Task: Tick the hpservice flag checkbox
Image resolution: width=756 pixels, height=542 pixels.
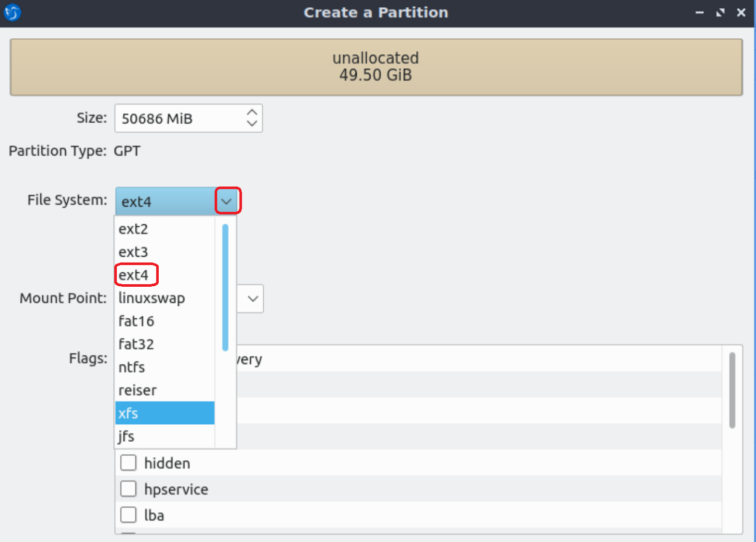Action: pos(128,489)
